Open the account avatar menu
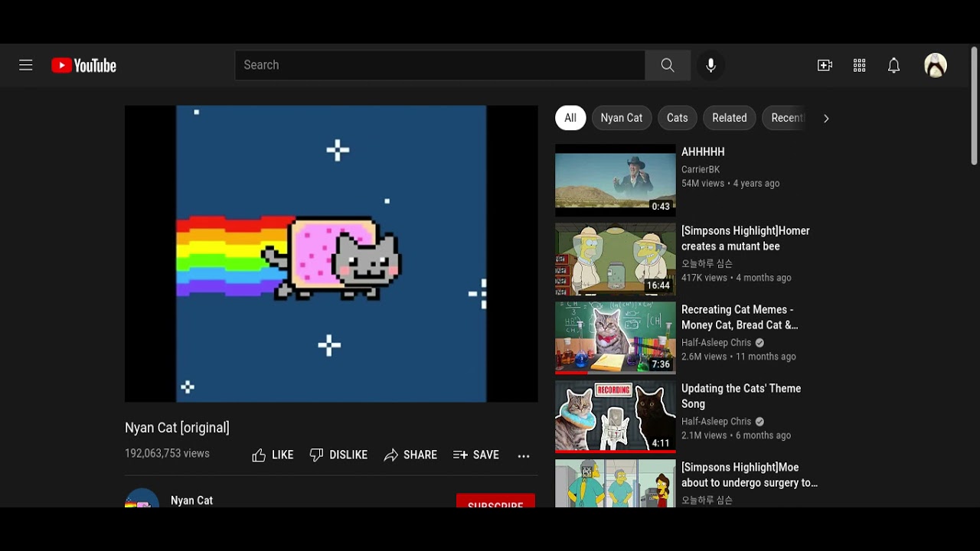 (936, 65)
